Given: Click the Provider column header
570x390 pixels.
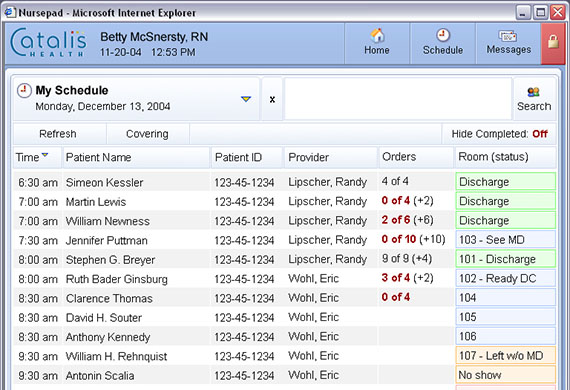Looking at the screenshot, I should coord(330,157).
